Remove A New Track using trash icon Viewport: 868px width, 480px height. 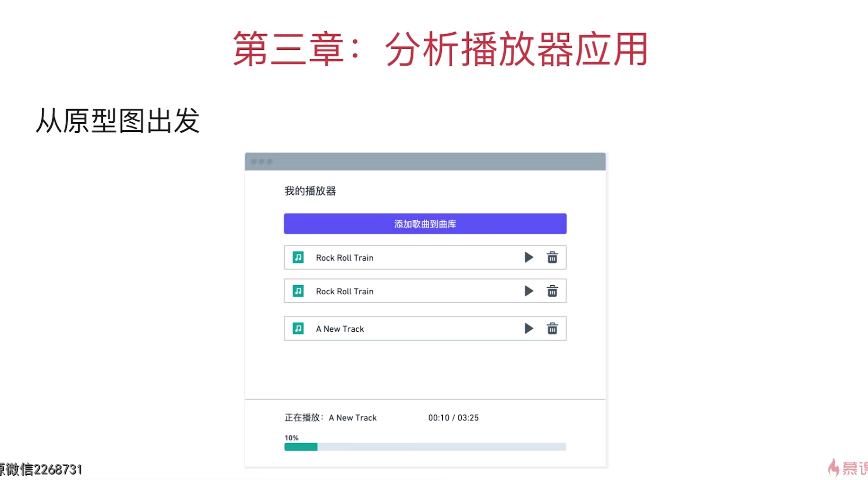[x=552, y=328]
